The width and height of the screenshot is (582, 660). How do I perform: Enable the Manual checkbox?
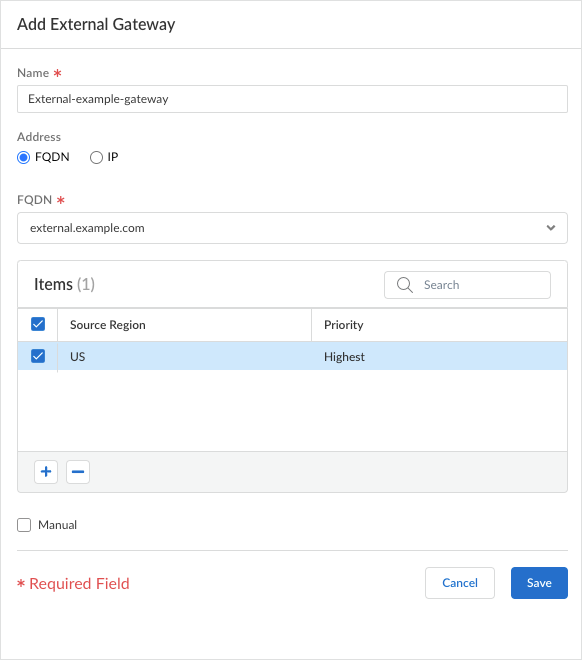24,525
